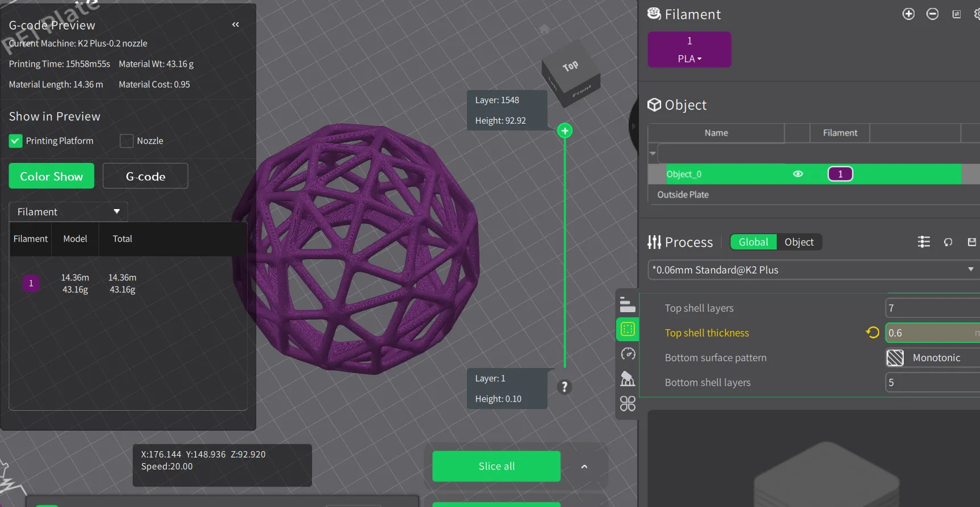Switch to the Object process tab
Image resolution: width=980 pixels, height=507 pixels.
click(x=799, y=242)
